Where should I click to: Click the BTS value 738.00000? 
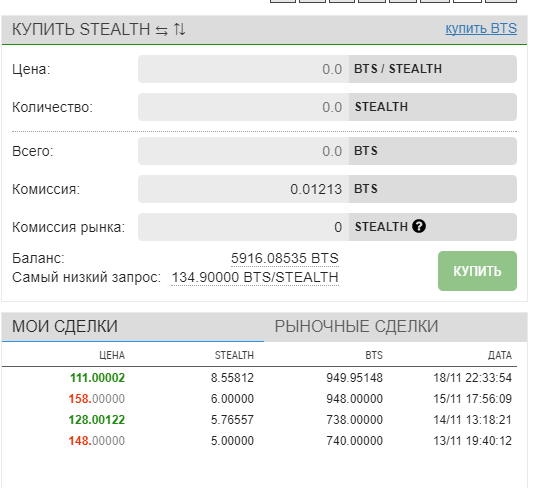tap(354, 420)
